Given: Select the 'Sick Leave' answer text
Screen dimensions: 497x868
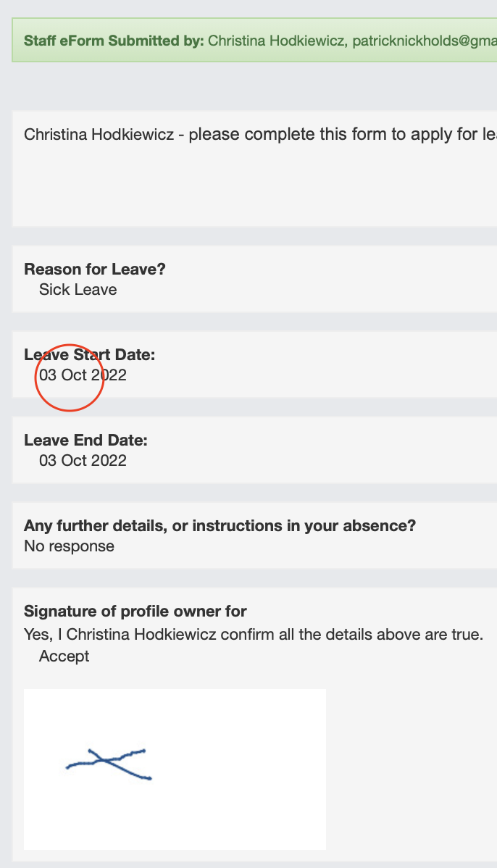Looking at the screenshot, I should (x=78, y=290).
